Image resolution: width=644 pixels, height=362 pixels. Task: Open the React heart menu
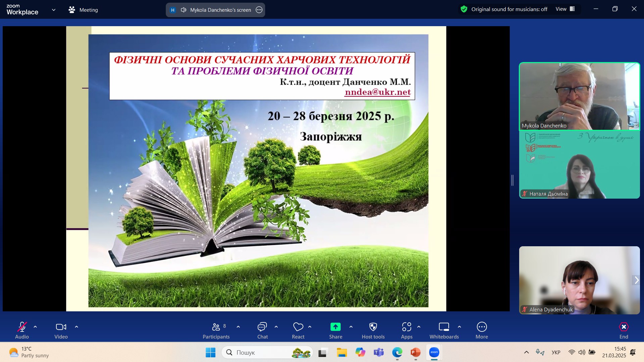point(298,330)
